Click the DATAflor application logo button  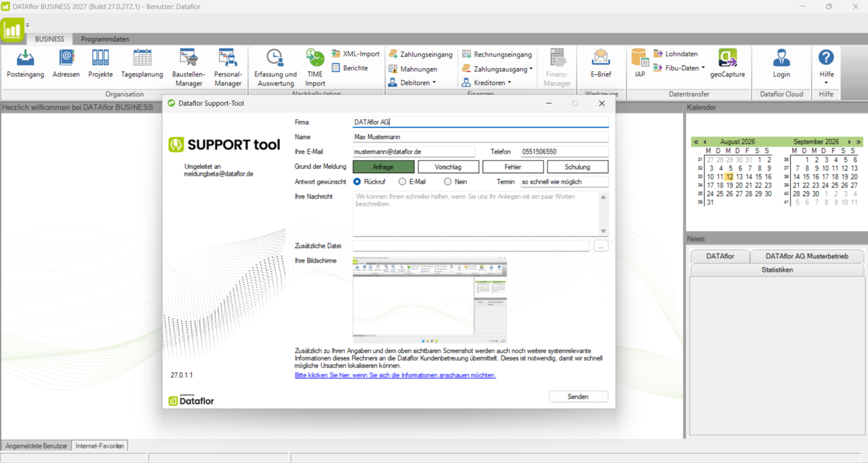click(x=12, y=30)
